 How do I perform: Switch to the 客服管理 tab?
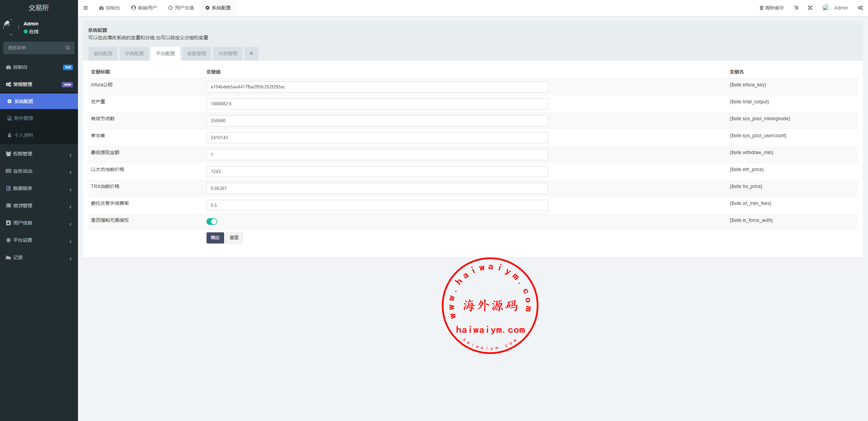coord(197,54)
